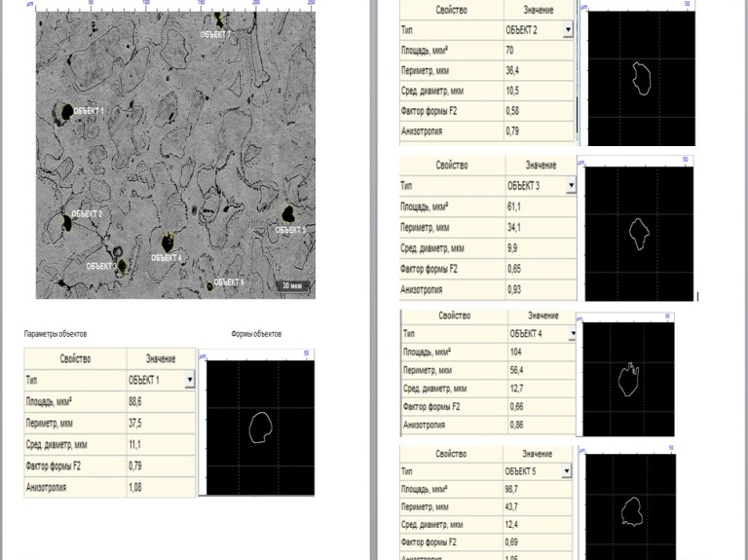Viewport: 748px width, 560px height.
Task: Click the Фактор формы F2 label in ОБЪЕКТ 4 table
Action: click(x=431, y=406)
